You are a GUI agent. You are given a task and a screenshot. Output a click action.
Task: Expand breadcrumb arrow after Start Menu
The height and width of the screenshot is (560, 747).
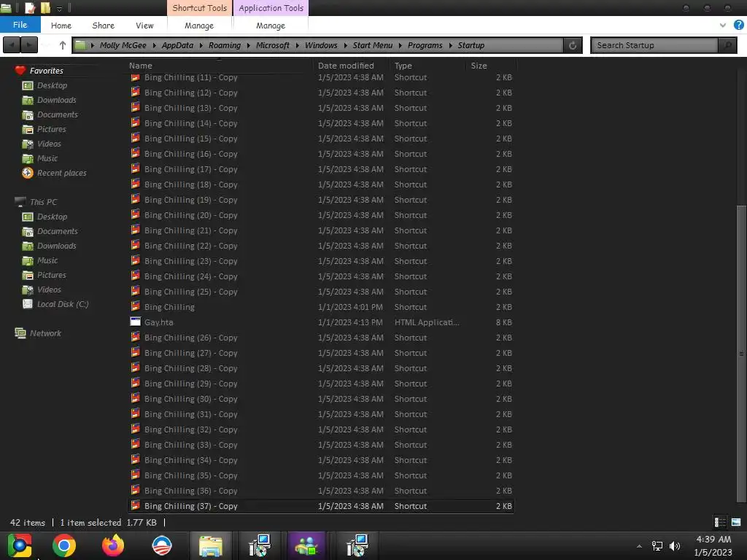400,45
